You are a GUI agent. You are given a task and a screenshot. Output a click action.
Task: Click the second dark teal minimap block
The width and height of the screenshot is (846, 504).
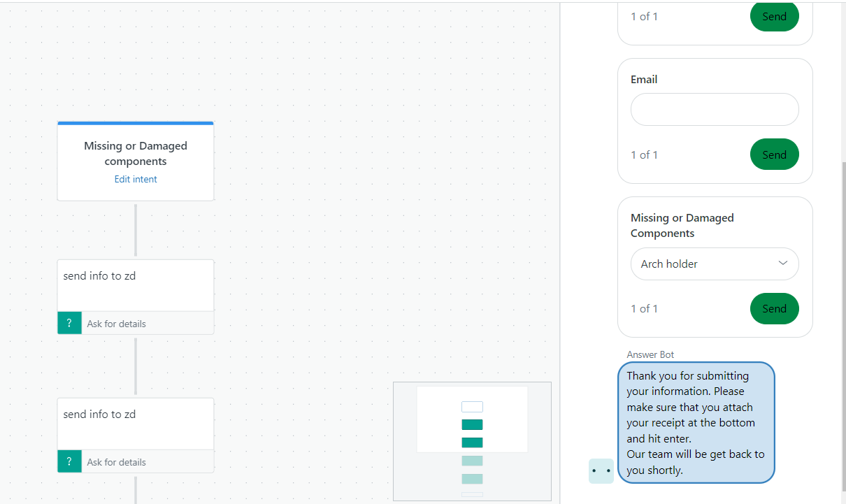472,442
